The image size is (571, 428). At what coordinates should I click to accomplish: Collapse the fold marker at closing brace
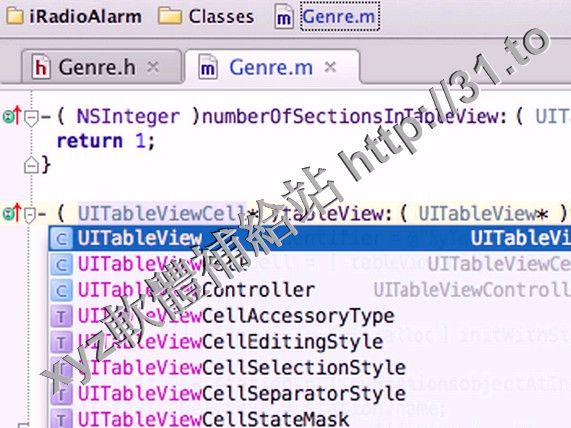(31, 165)
